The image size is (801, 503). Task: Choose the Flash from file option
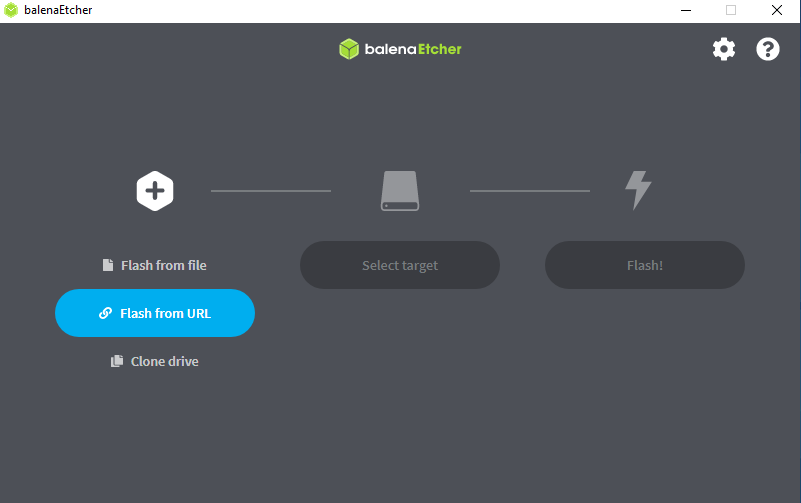point(163,265)
